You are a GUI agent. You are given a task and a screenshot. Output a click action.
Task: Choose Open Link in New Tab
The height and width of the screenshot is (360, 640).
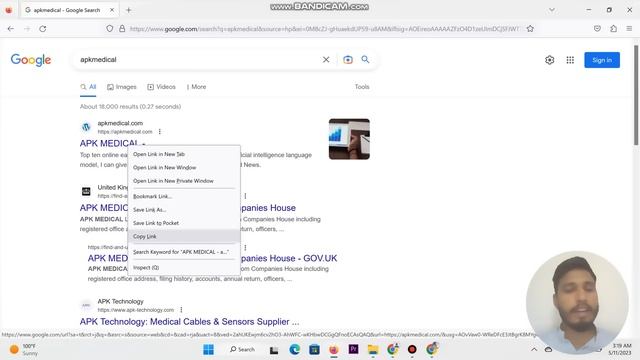(x=184, y=154)
